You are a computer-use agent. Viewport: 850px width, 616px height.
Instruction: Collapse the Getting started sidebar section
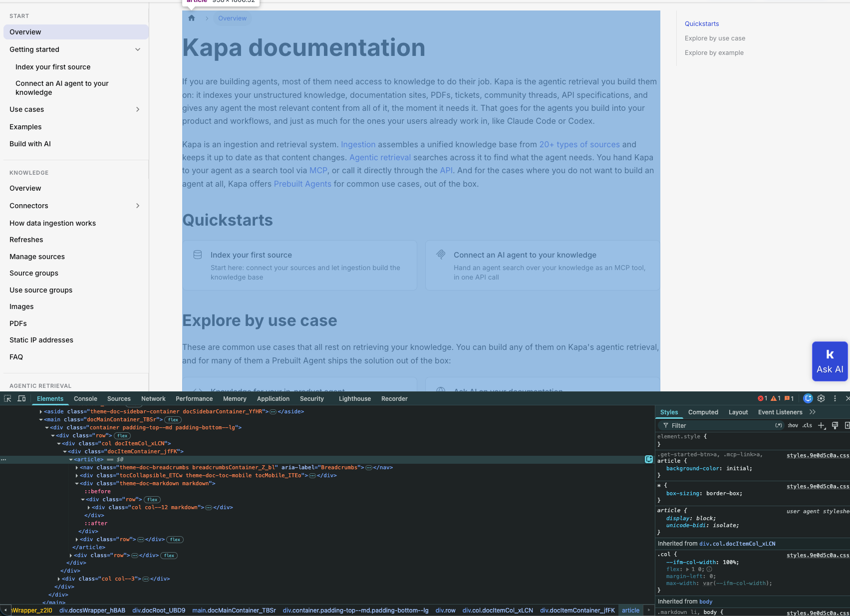[138, 49]
